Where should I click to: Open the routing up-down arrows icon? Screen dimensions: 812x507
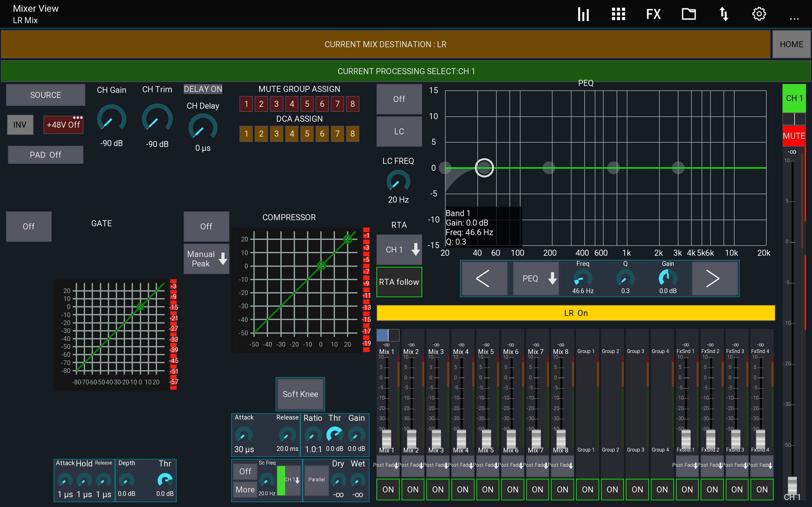pos(724,14)
